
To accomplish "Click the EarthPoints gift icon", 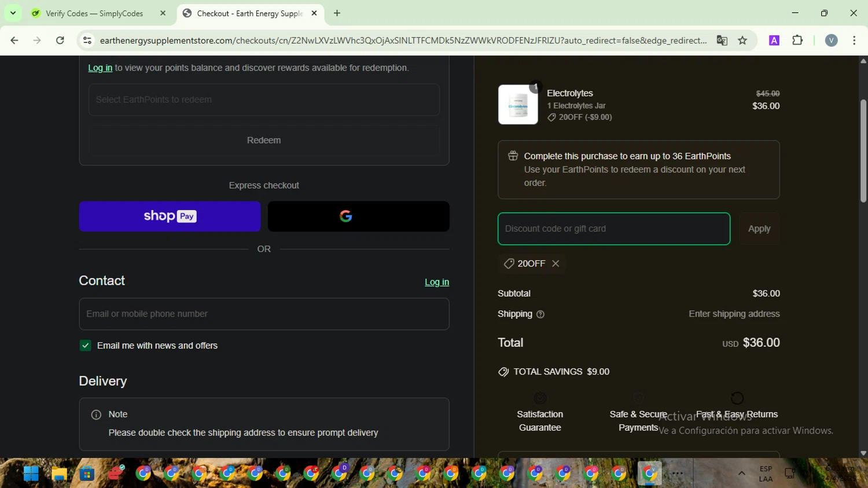I will tap(513, 156).
